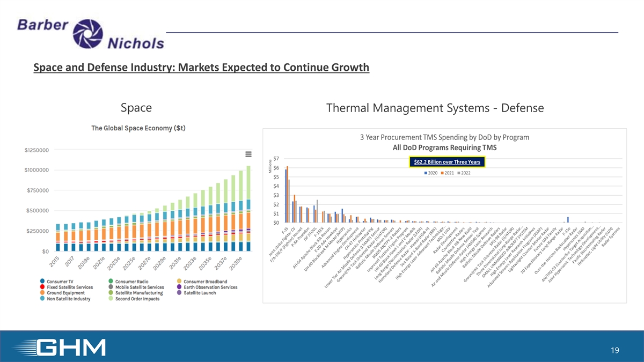Select the Mobile Satellite Services legend dot

[110, 287]
